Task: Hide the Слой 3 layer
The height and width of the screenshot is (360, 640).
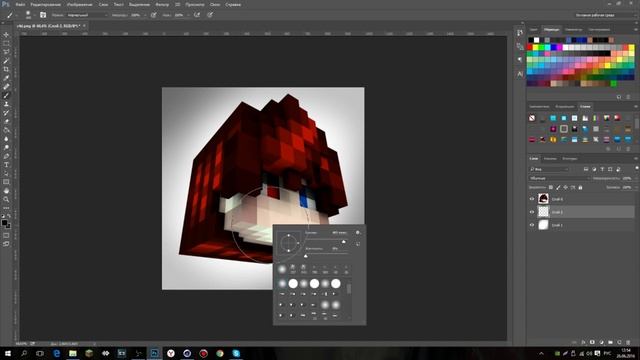Action: pos(532,199)
